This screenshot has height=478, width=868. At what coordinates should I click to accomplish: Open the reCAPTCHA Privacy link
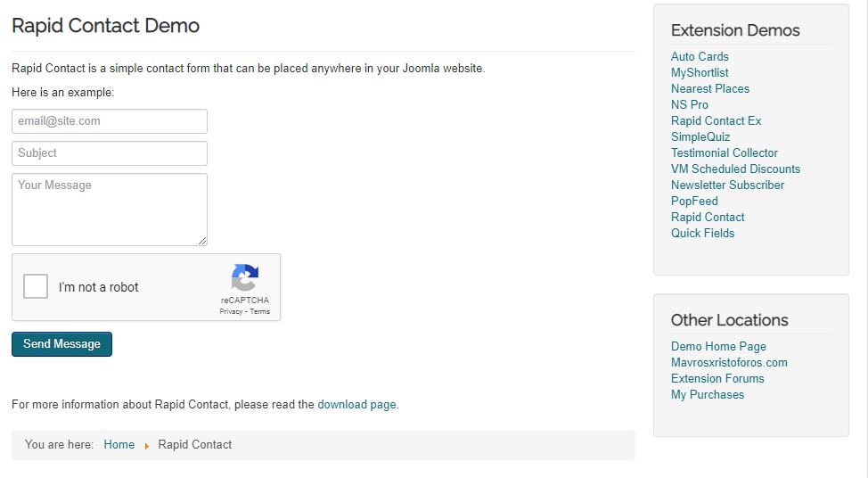click(231, 311)
